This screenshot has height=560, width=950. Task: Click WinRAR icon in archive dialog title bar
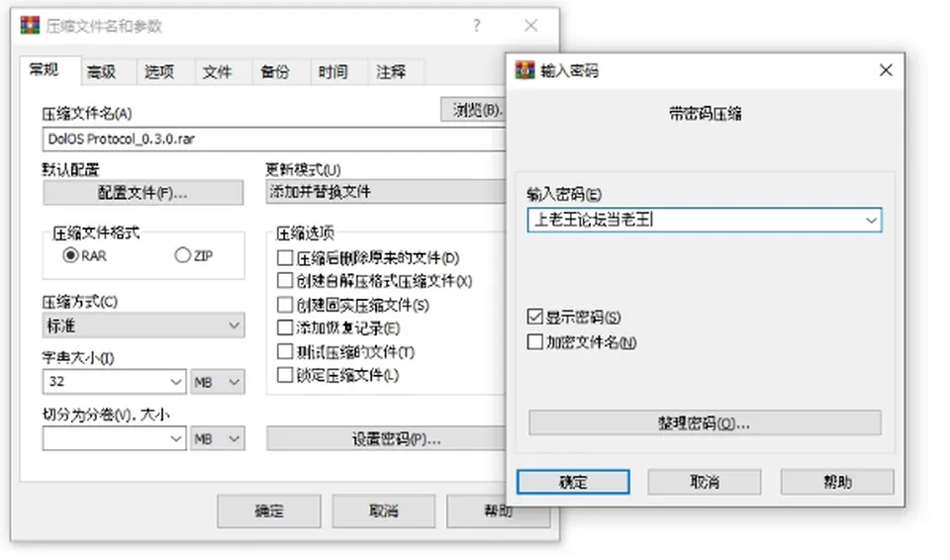30,26
